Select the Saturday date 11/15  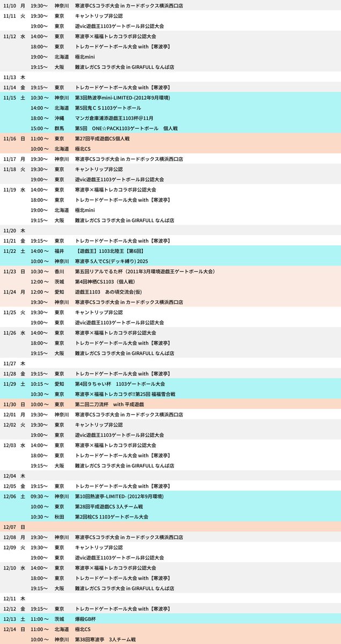10,97
